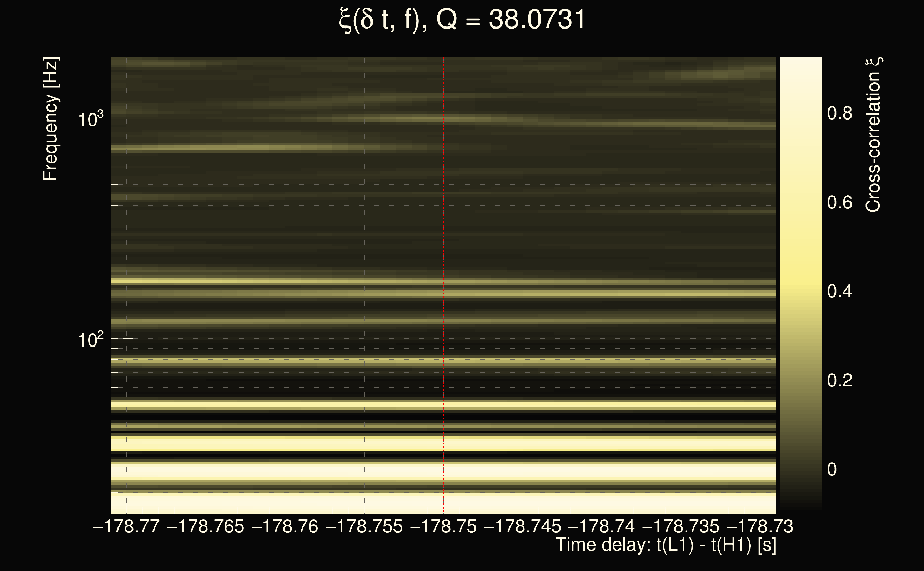Screen dimensions: 924x571
Task: Click the 0 label on the colorbar
Action: [832, 469]
